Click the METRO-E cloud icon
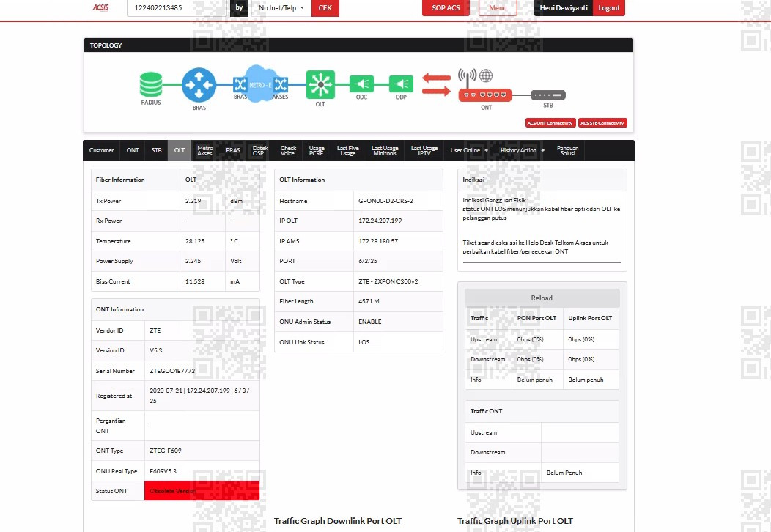 click(x=260, y=84)
